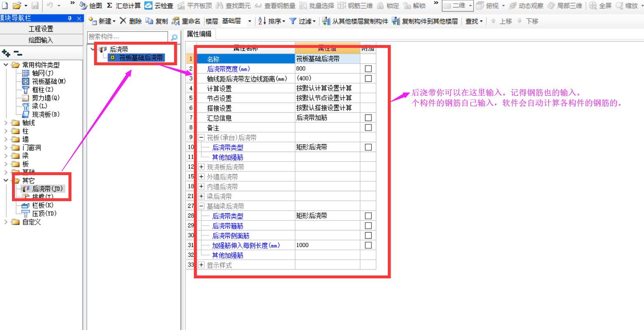
Task: Click the new file icon
Action: coord(4,5)
